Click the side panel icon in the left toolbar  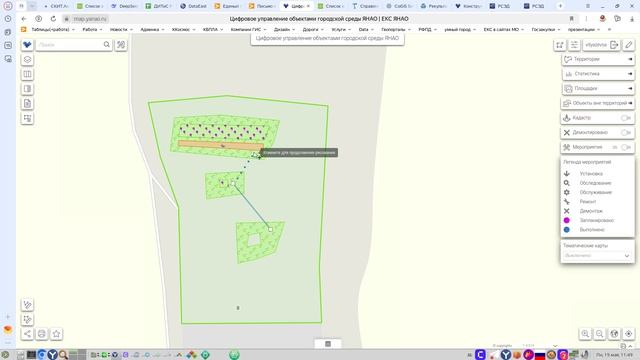[x=27, y=89]
